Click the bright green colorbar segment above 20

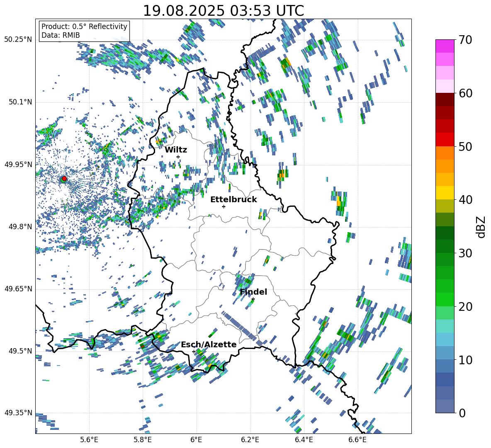[x=445, y=300]
